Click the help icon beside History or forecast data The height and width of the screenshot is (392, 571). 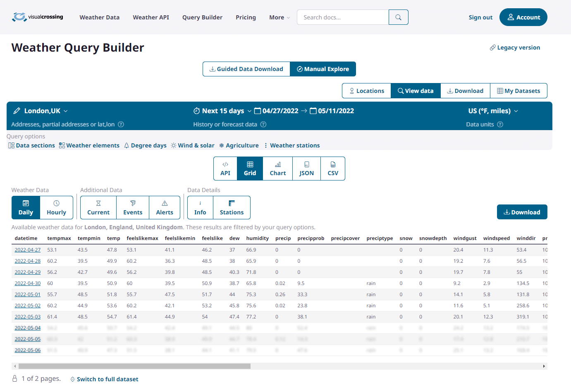(x=263, y=124)
